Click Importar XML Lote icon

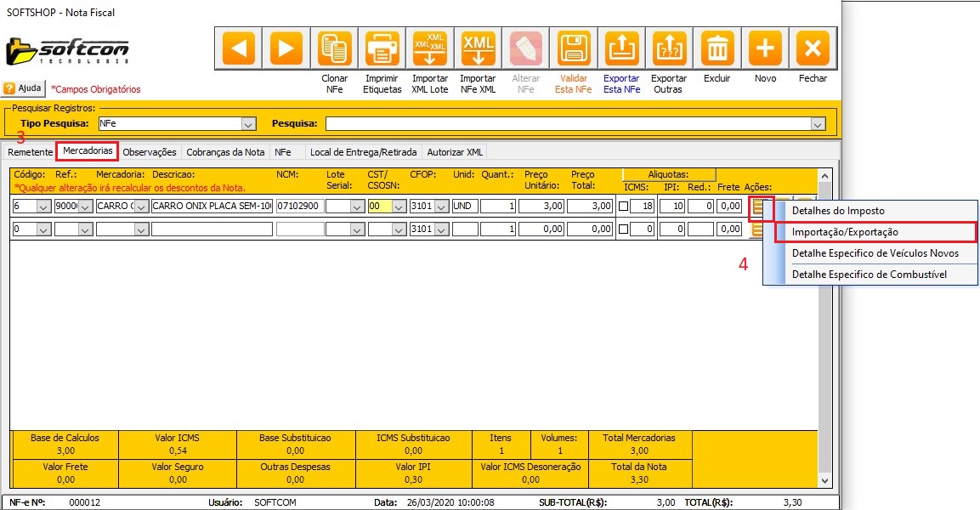[x=430, y=48]
